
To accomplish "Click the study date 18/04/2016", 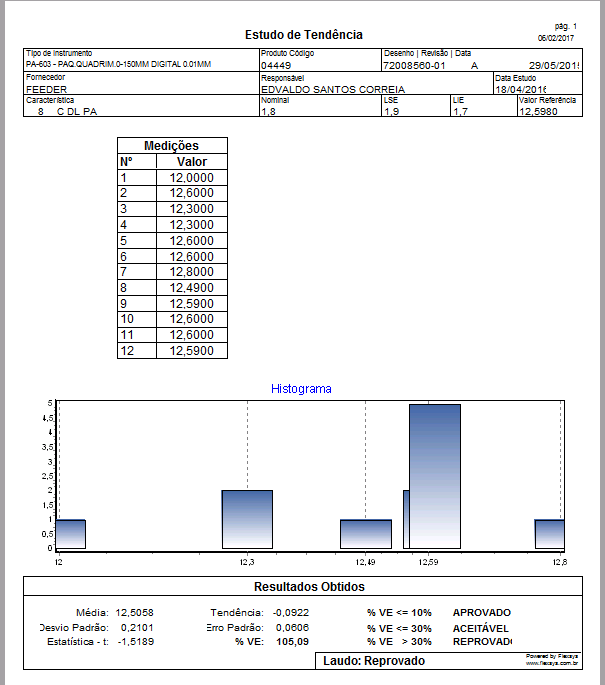I will (520, 90).
